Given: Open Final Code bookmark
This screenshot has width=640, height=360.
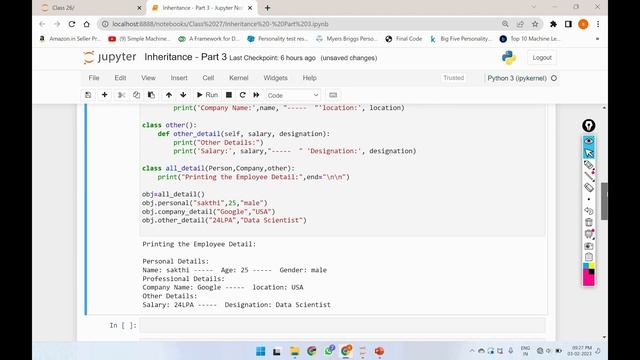Looking at the screenshot, I should pos(404,39).
